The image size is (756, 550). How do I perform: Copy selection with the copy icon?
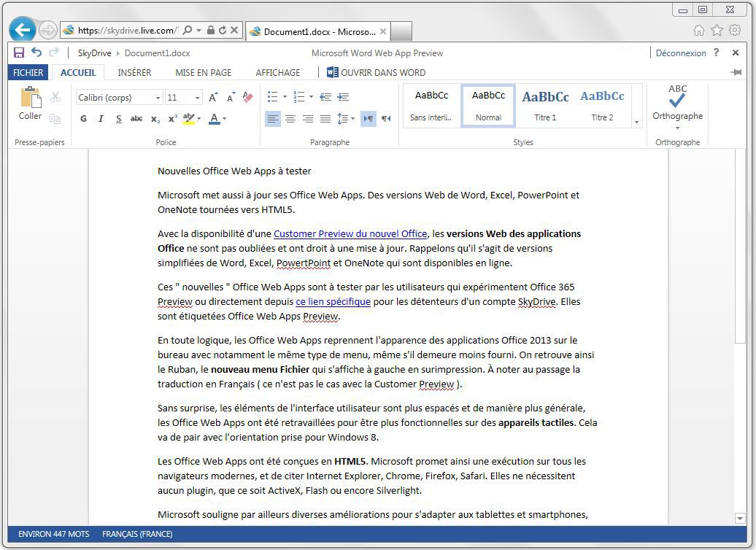click(55, 119)
